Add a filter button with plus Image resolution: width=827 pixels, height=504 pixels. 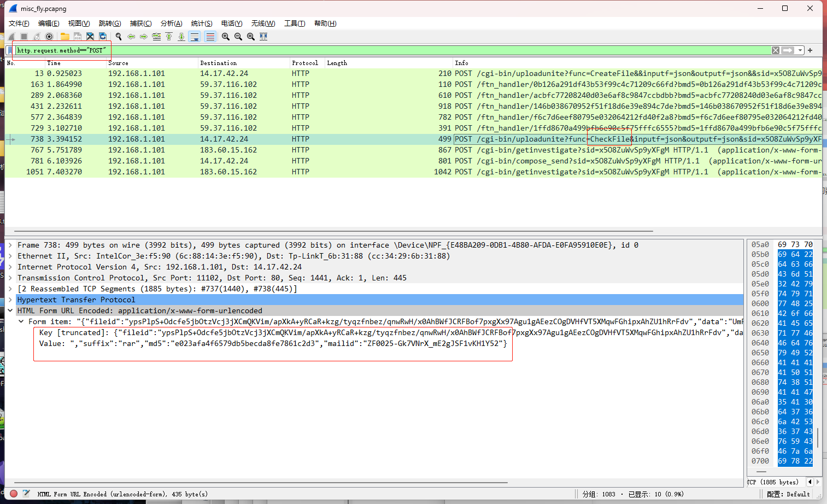click(x=810, y=50)
